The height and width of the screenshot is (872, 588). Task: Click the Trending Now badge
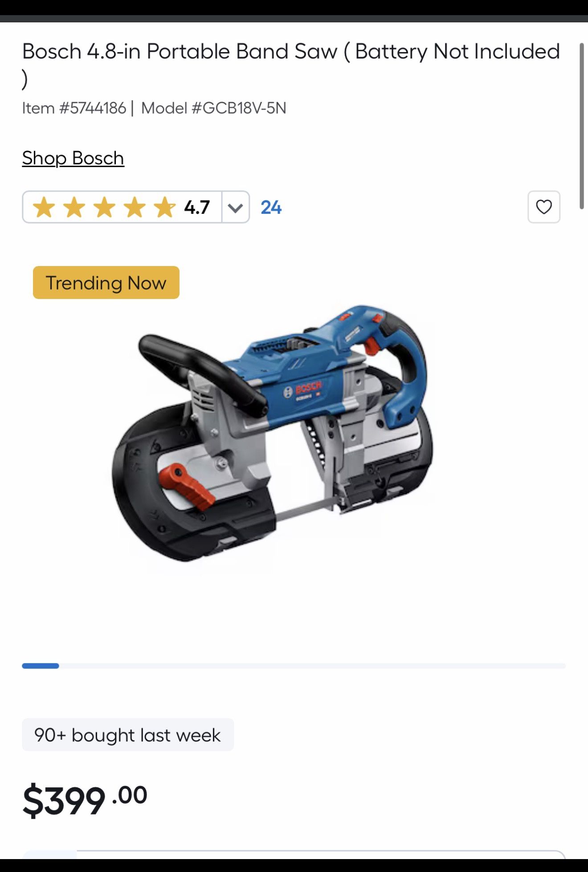(x=106, y=282)
